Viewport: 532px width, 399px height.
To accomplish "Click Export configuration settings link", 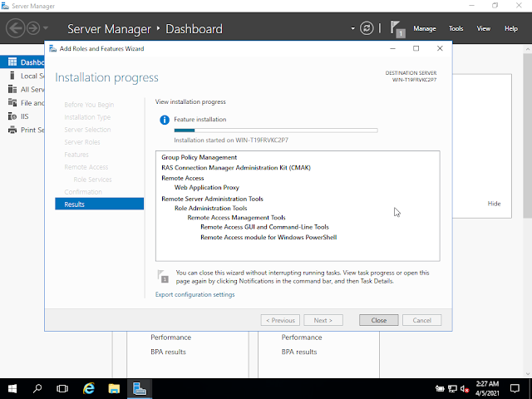I will point(195,294).
